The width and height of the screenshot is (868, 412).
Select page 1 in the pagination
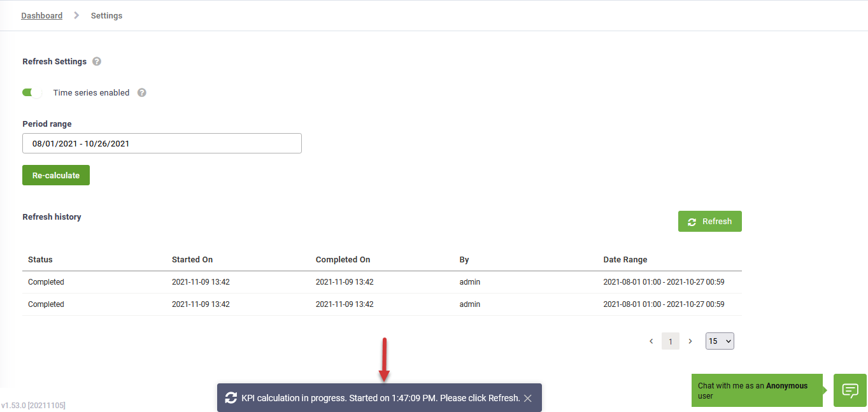(x=670, y=341)
